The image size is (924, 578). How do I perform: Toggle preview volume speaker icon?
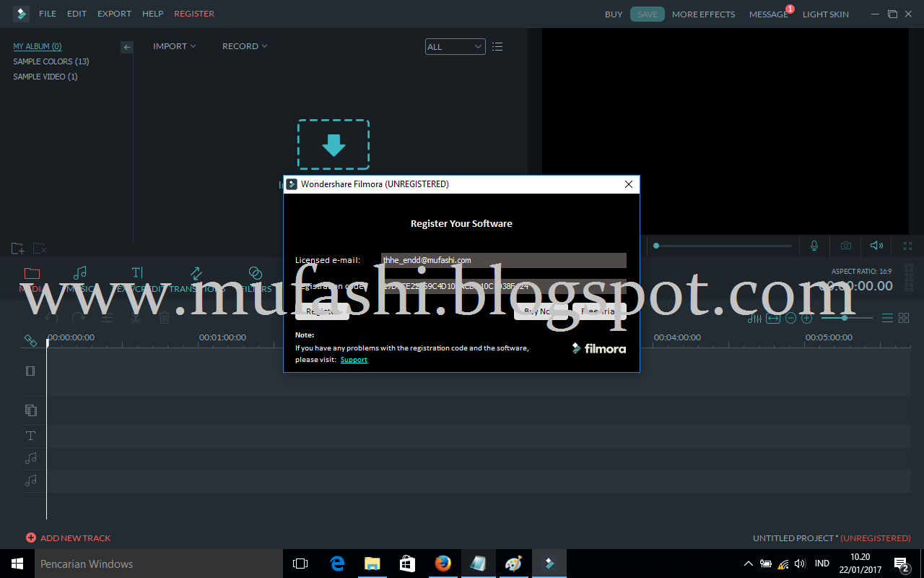[x=876, y=246]
